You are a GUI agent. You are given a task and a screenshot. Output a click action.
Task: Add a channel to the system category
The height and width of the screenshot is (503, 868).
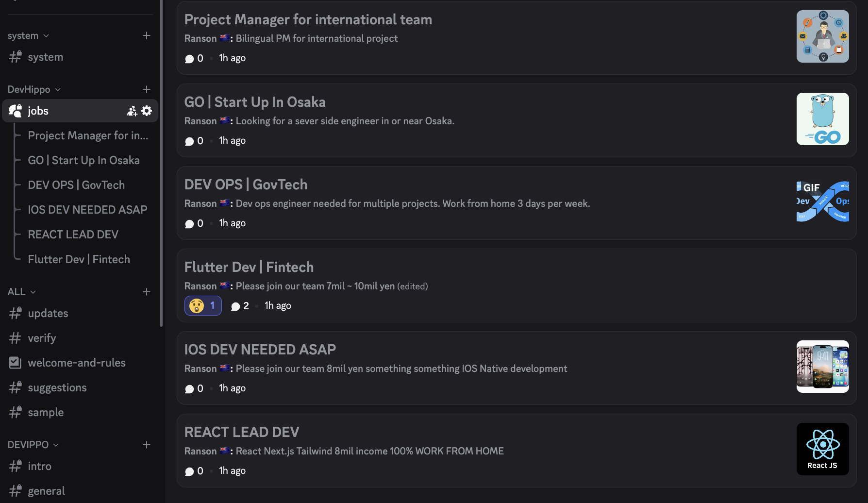tap(147, 35)
